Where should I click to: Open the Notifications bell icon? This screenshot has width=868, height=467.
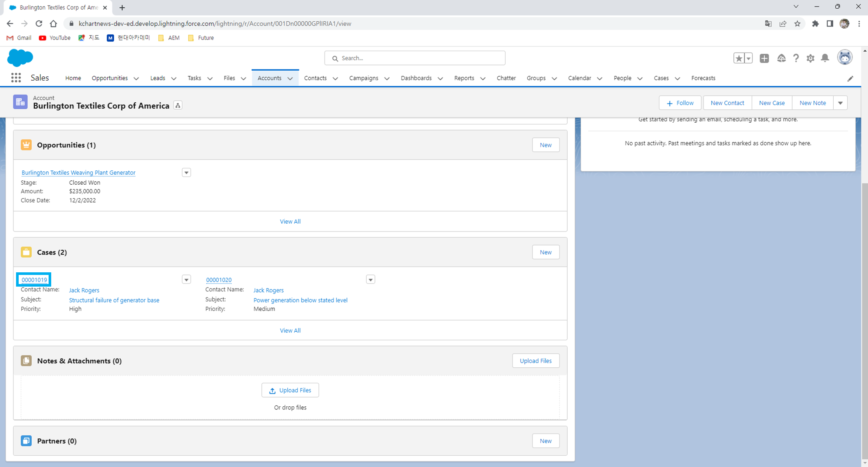825,58
